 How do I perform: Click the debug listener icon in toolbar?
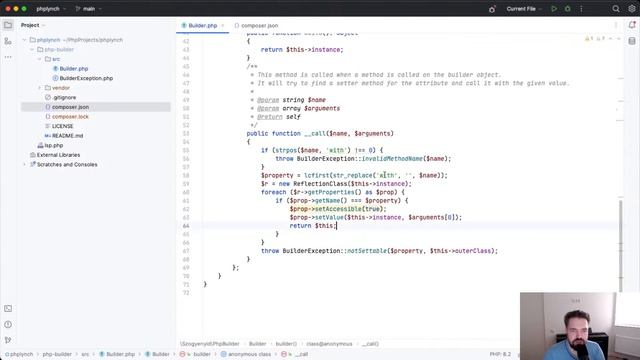[492, 9]
